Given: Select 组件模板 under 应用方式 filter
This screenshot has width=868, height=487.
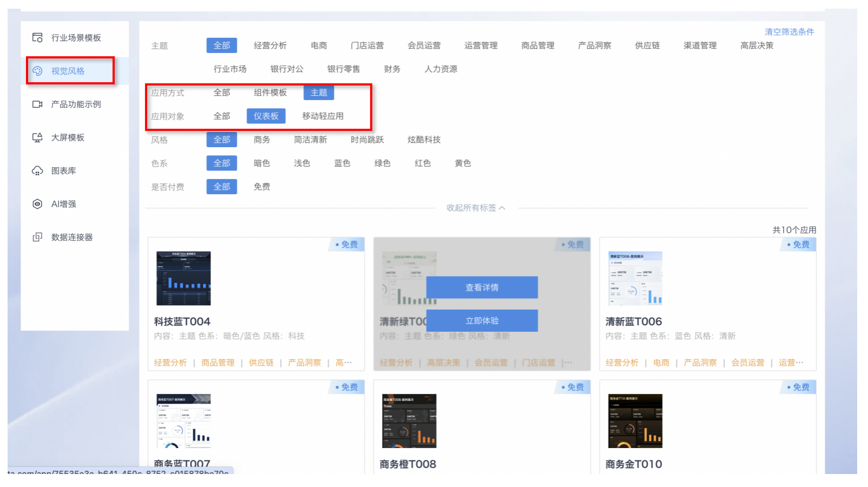Looking at the screenshot, I should [270, 93].
